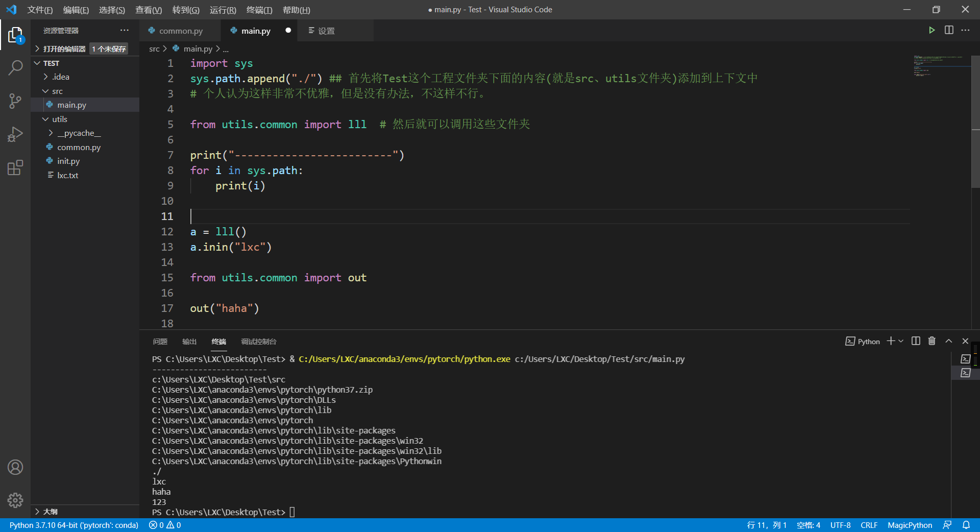
Task: Open the File menu
Action: pyautogui.click(x=40, y=10)
